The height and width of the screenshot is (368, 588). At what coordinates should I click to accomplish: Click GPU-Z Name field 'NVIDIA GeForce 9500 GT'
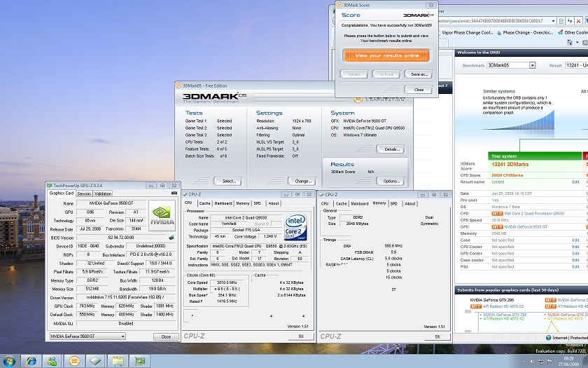[x=111, y=203]
